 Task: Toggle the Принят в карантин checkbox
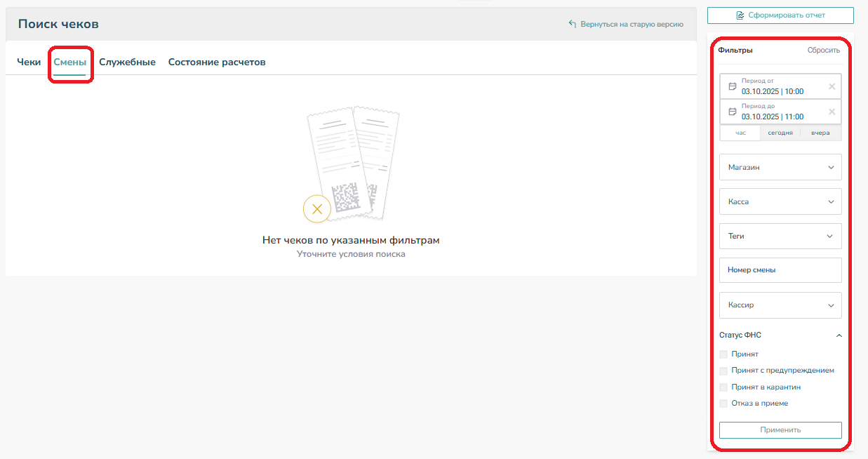(723, 387)
